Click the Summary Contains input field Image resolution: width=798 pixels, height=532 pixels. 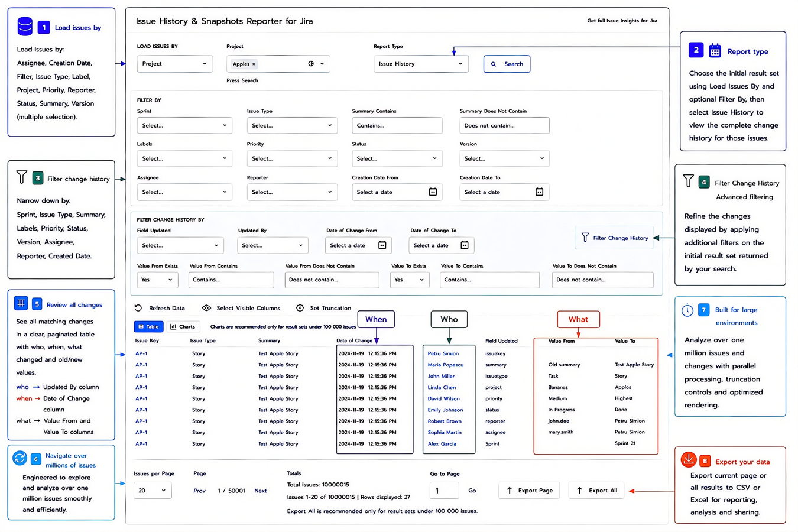(x=397, y=125)
